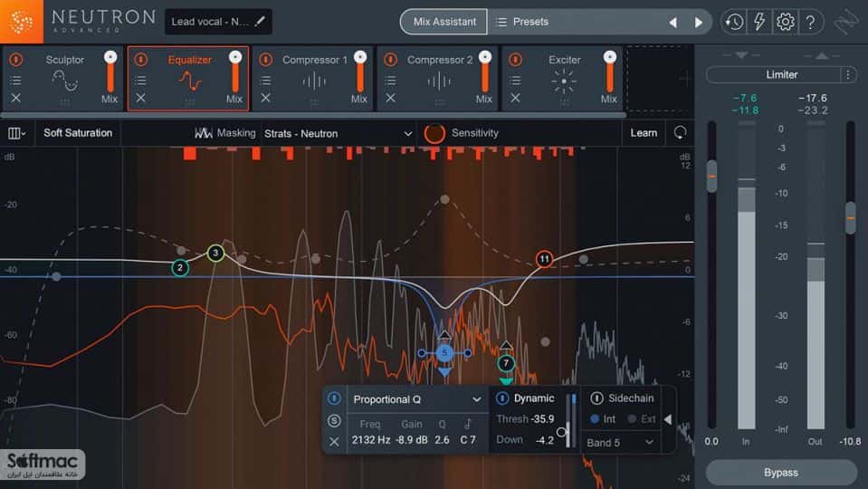
Task: Click the Gain value -8.9 dB
Action: (x=411, y=440)
